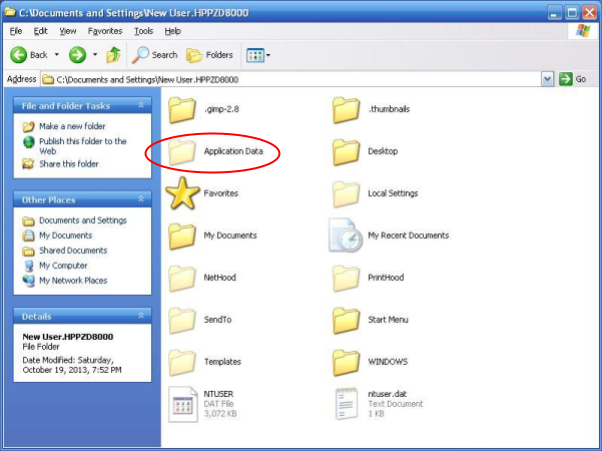Open the Address bar dropdown list

pyautogui.click(x=547, y=79)
